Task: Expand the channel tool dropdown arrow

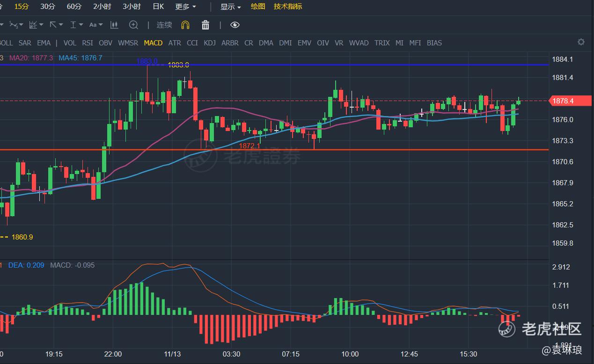Action: pyautogui.click(x=41, y=25)
